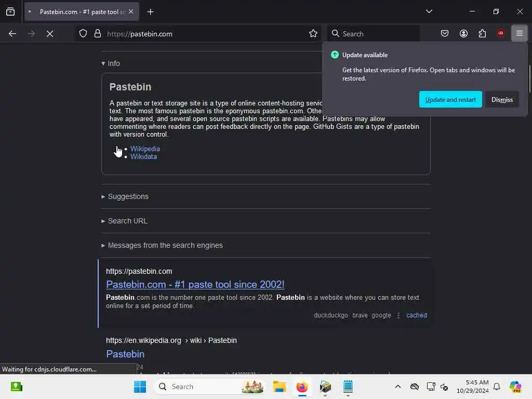Screen dimensions: 532x399
Task: Expand the Suggestions section
Action: 125,196
